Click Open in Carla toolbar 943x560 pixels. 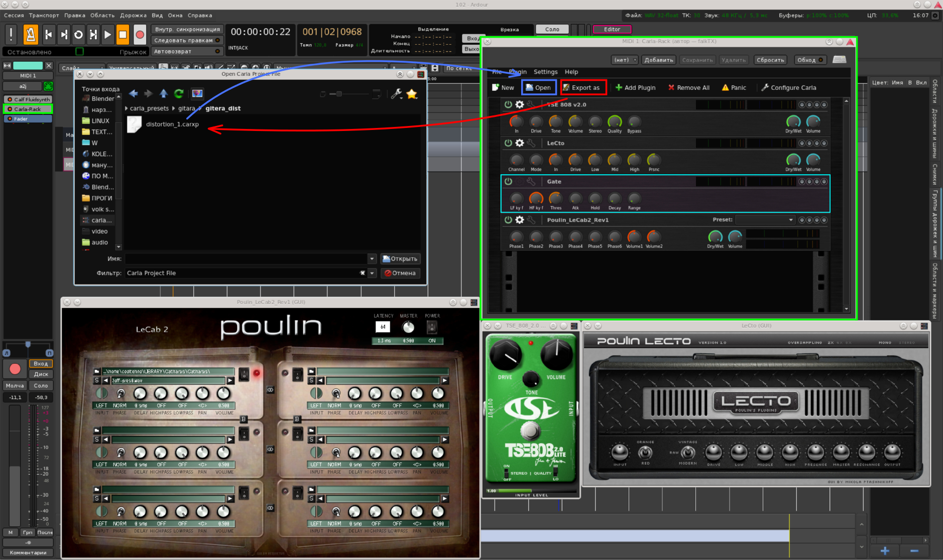point(538,87)
